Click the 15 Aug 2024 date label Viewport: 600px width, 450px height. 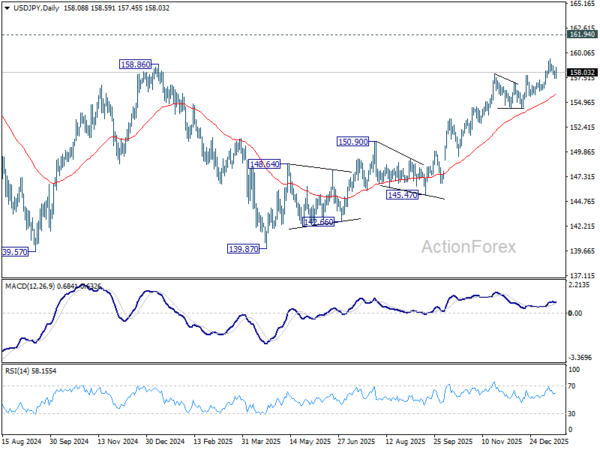(21, 441)
